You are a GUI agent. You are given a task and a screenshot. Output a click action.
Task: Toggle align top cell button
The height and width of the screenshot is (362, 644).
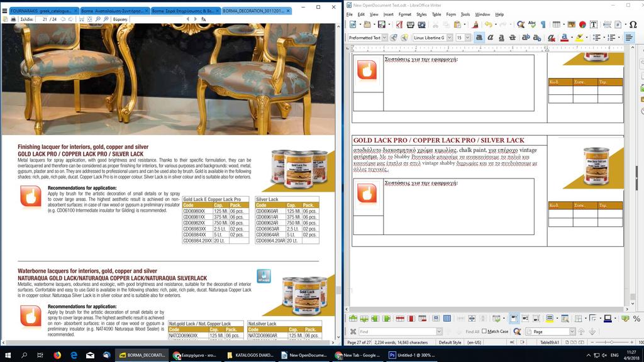click(513, 319)
